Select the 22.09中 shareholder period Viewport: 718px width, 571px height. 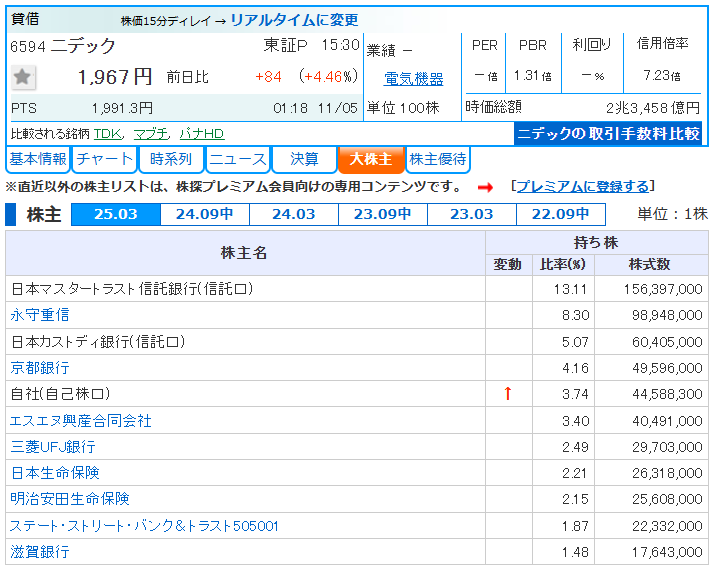point(560,214)
